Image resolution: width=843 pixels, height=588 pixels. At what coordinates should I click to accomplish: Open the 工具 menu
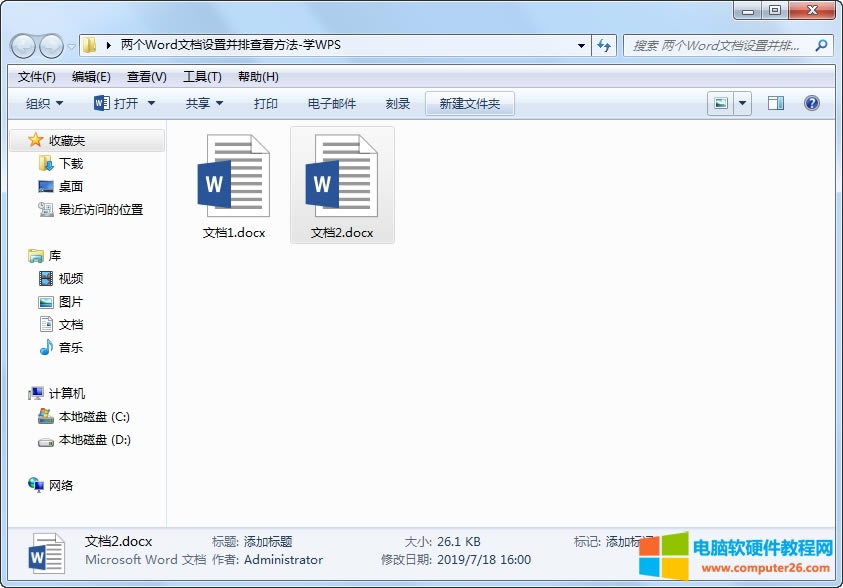(x=201, y=76)
